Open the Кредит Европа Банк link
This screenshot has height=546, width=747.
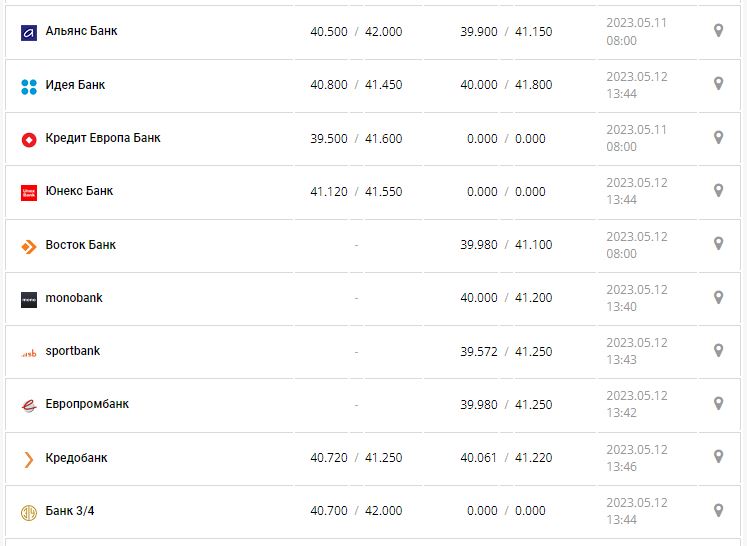tap(103, 138)
